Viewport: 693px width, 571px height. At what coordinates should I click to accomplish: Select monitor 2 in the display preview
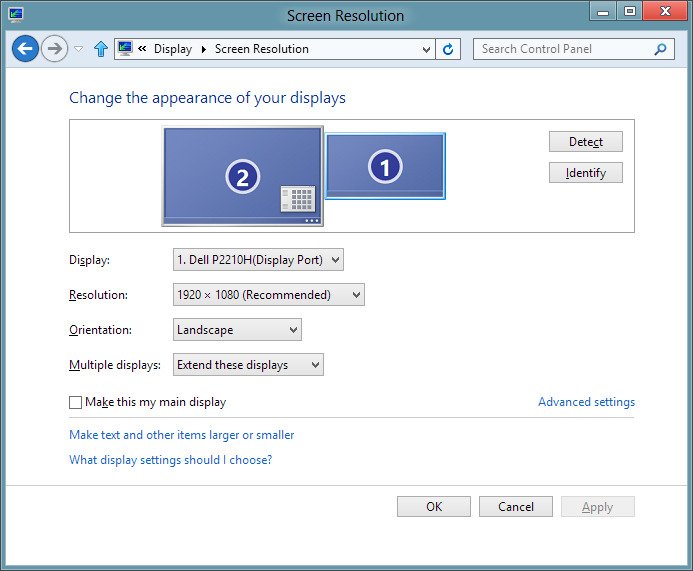click(242, 176)
